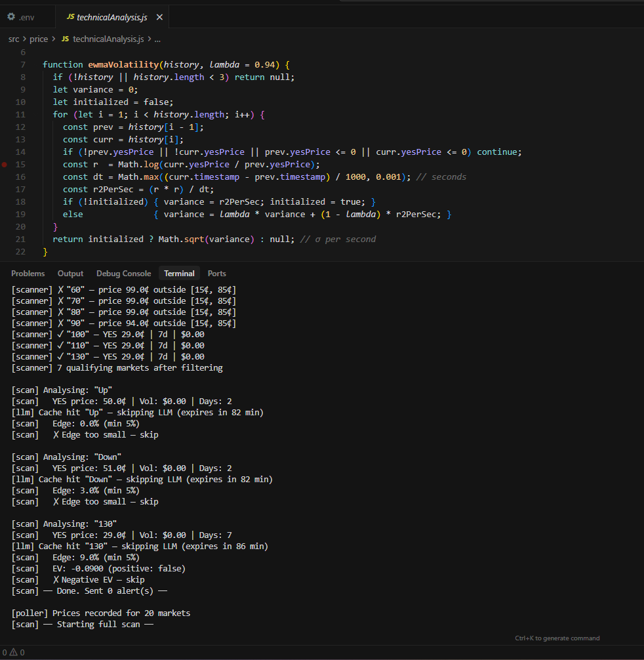Open the breadcrumb ellipsis symbol list
This screenshot has width=644, height=660.
click(157, 39)
